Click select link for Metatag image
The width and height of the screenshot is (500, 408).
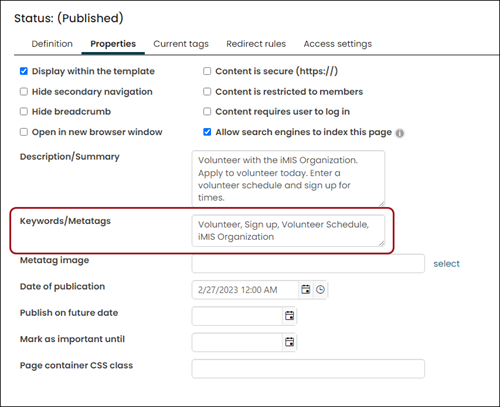point(446,264)
